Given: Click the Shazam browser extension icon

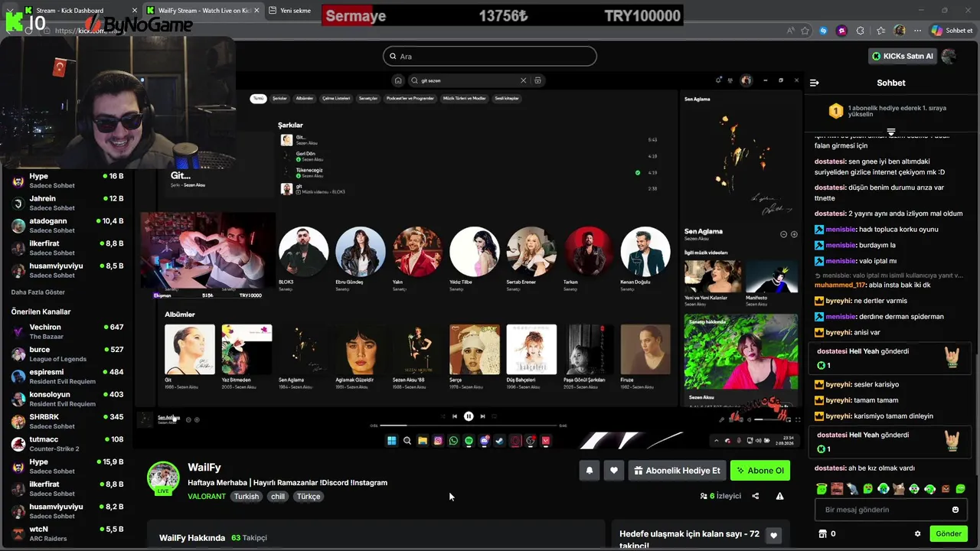Looking at the screenshot, I should pos(823,31).
